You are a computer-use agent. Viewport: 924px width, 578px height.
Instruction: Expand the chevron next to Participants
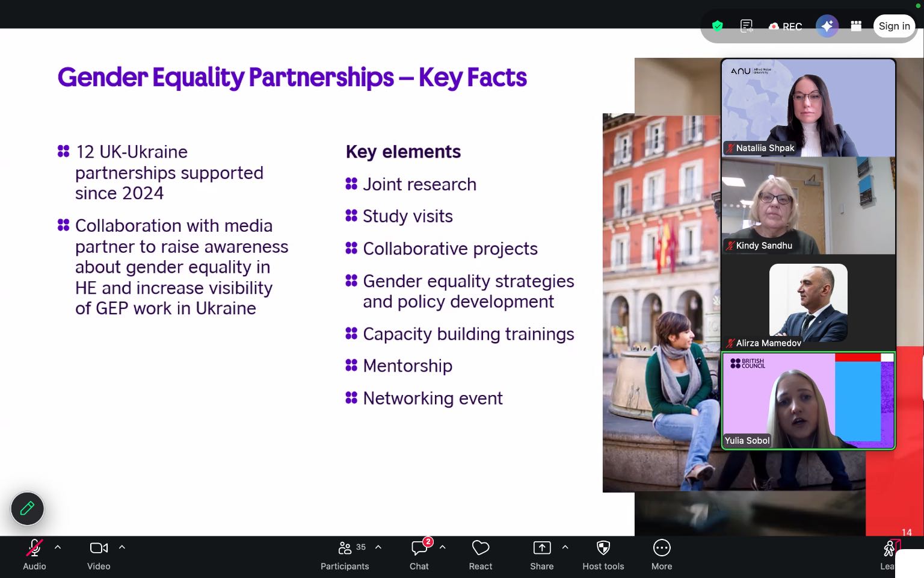click(378, 547)
